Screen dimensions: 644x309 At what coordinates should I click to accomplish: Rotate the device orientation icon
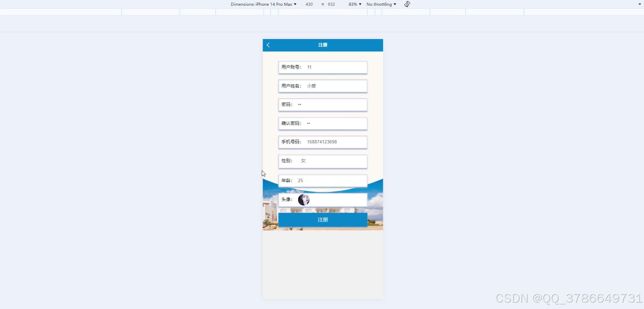407,4
